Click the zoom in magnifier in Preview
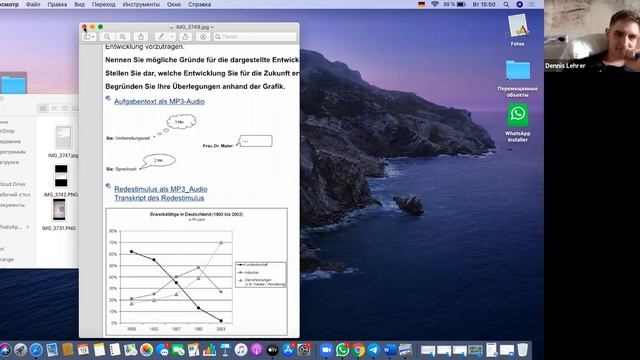This screenshot has width=640, height=360. [x=123, y=37]
